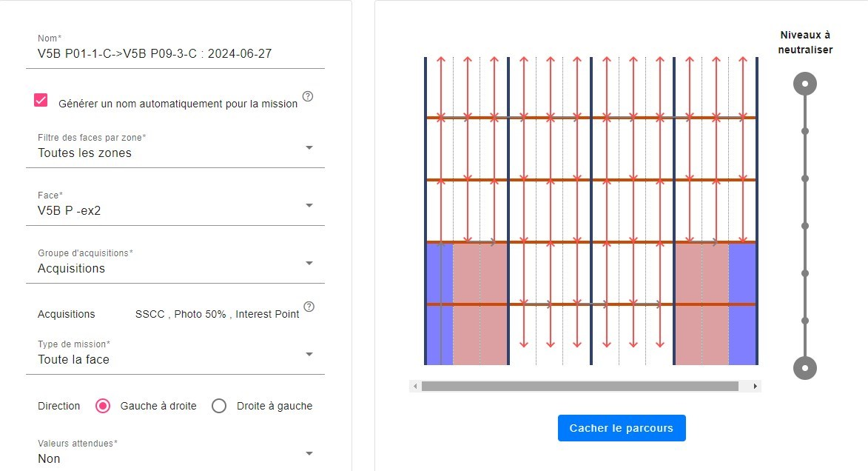Screen dimensions: 868x471
Task: Click the Cacher le parcours button
Action: [x=622, y=428]
